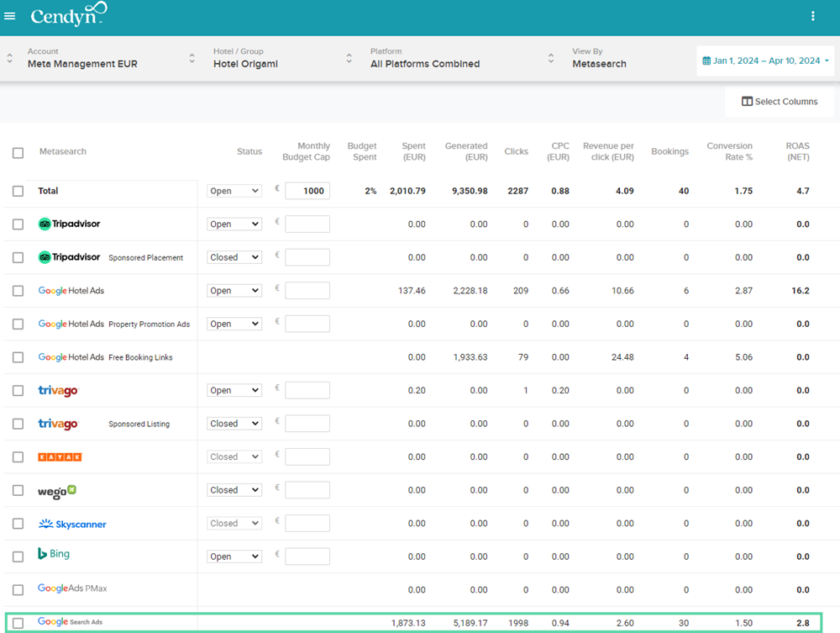This screenshot has width=840, height=633.
Task: Click the Skyscanner logo
Action: click(x=72, y=524)
